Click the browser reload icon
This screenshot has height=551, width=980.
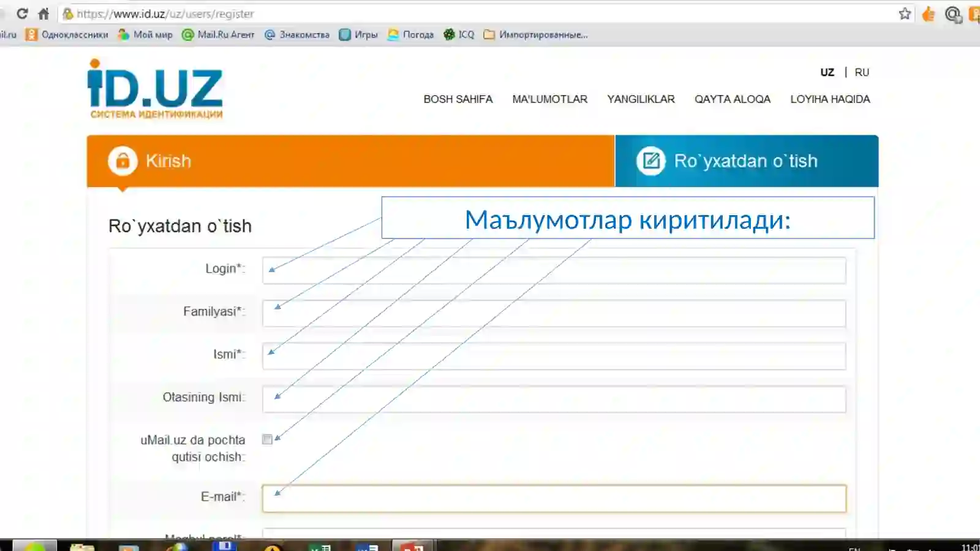click(x=22, y=13)
